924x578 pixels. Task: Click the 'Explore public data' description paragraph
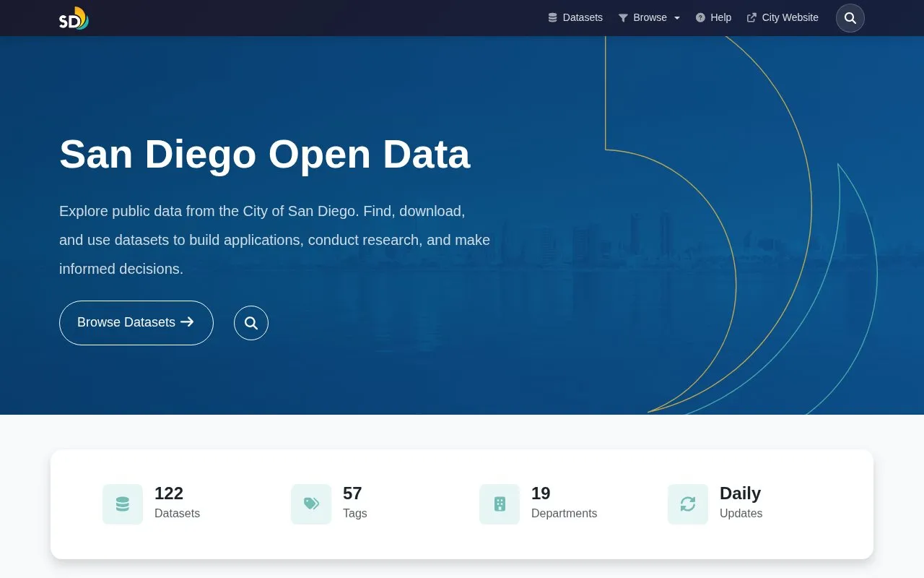(275, 240)
